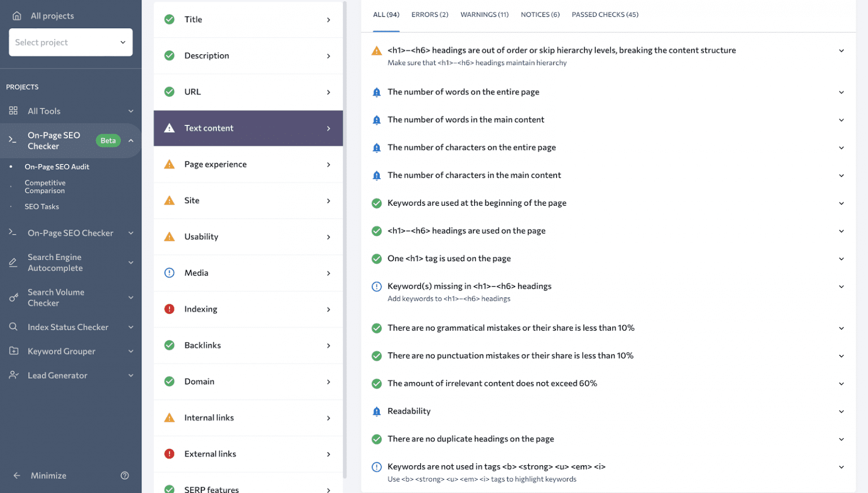Screen dimensions: 868x493
Task: Expand the Readability check row
Action: tap(841, 412)
